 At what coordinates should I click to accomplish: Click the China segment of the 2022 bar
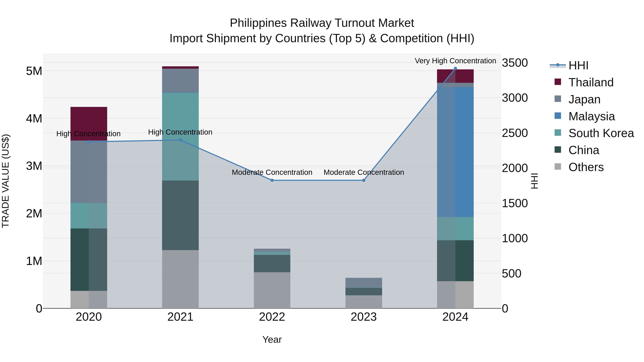coord(272,264)
